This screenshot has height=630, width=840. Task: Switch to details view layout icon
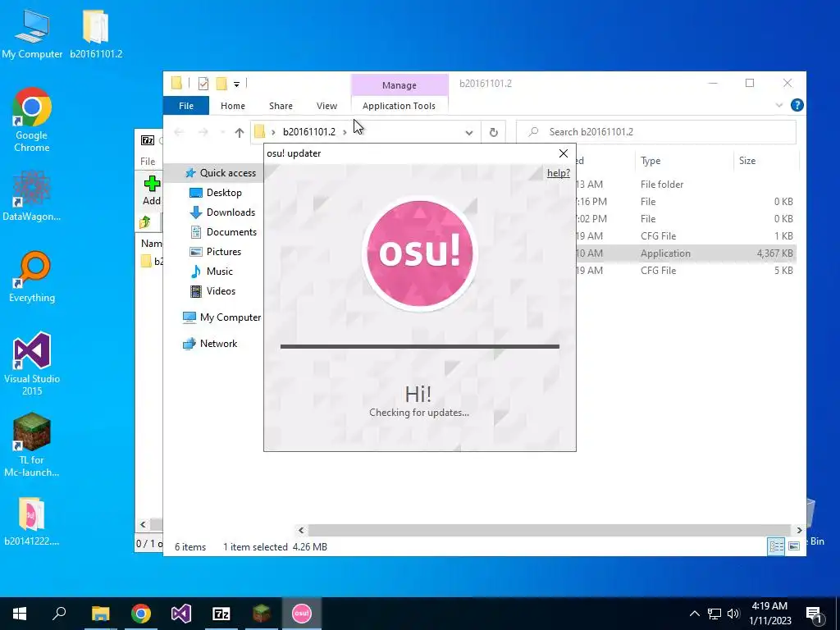tap(776, 546)
